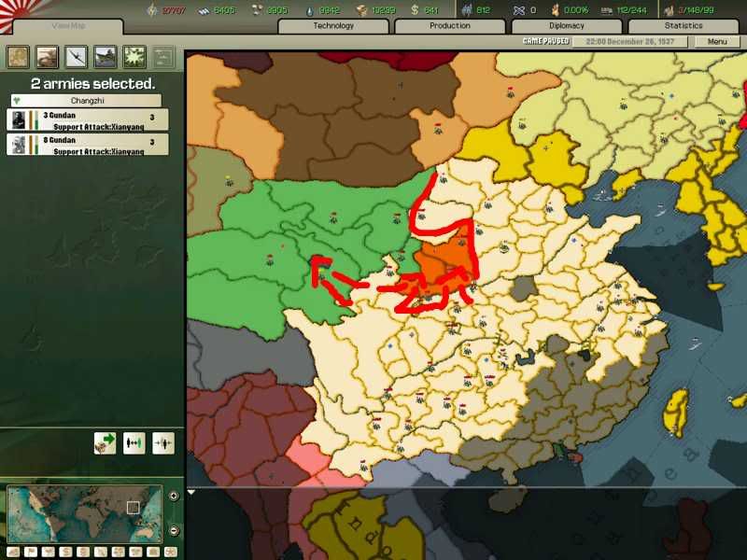The image size is (747, 560).
Task: Click the rare materials resource icon
Action: 256,10
